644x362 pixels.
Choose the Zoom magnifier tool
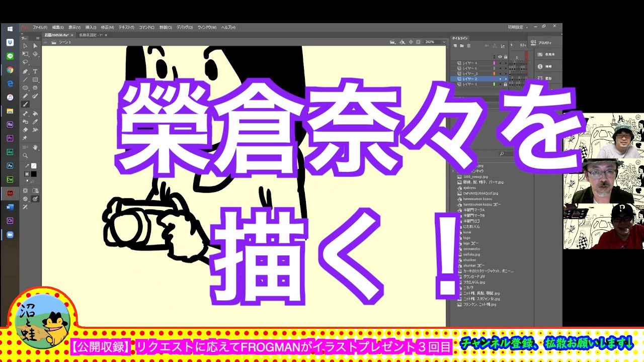pos(25,156)
